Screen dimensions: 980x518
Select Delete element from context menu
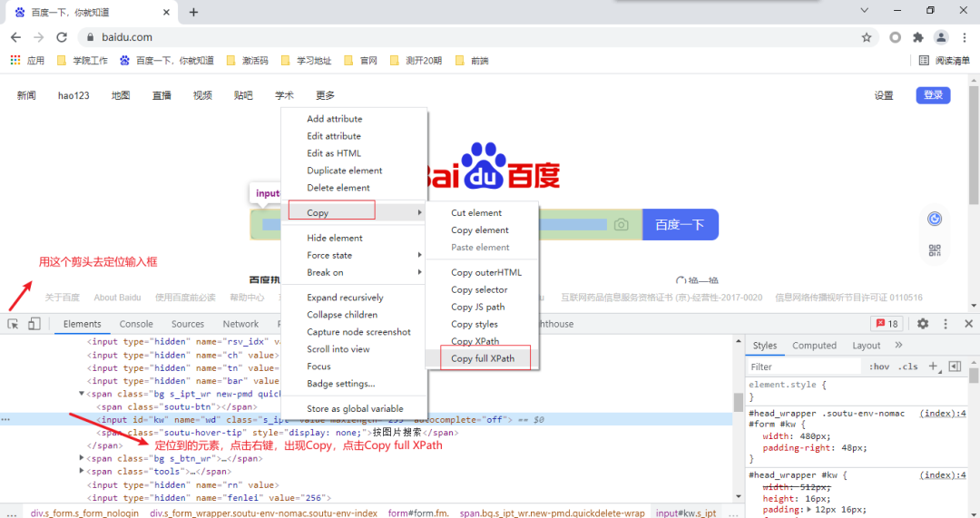[338, 188]
